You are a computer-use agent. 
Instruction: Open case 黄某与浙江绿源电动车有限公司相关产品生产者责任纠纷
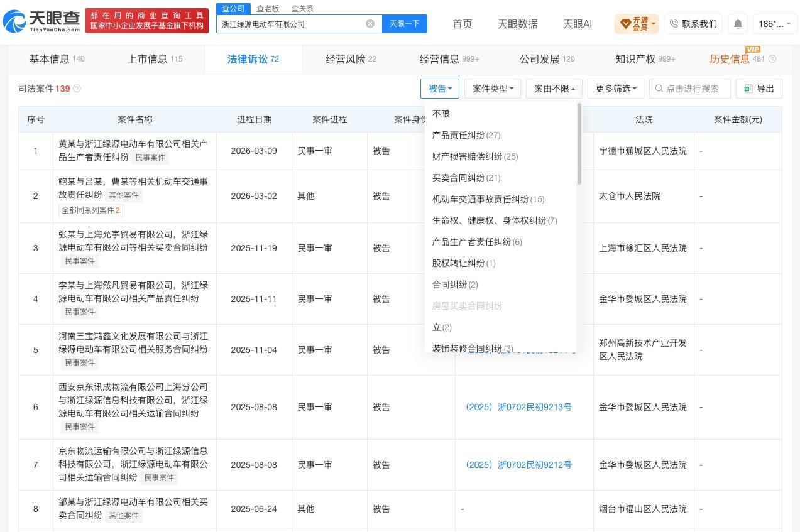[133, 151]
